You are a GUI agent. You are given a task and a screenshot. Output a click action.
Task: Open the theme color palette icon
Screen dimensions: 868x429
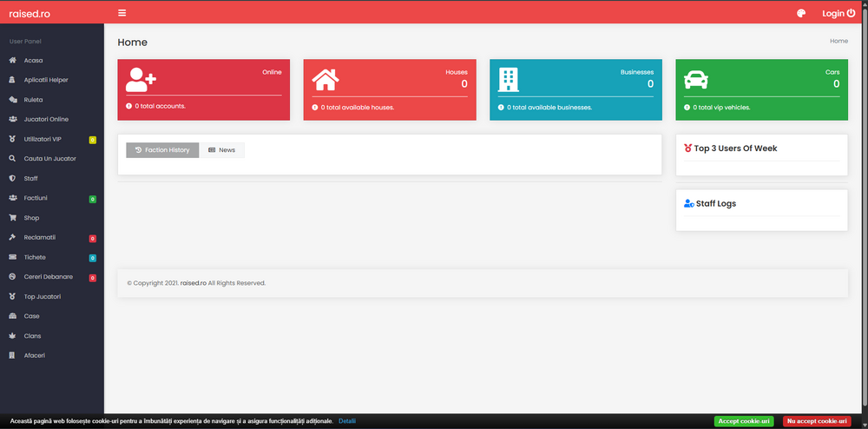pos(801,13)
